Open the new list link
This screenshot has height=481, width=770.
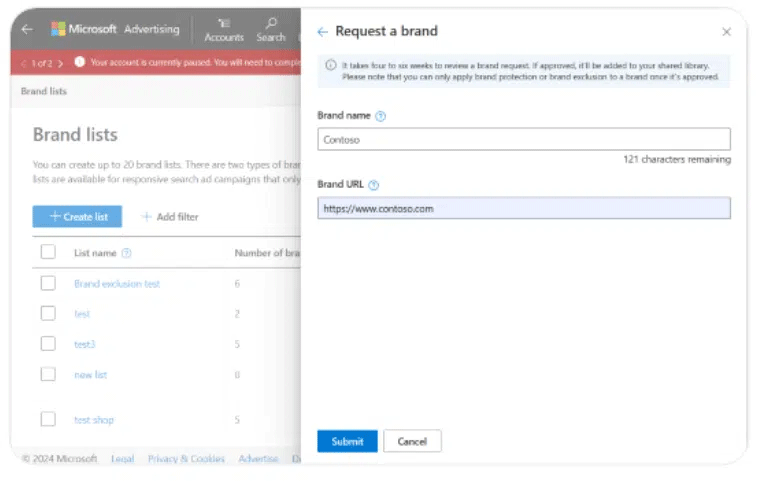90,375
